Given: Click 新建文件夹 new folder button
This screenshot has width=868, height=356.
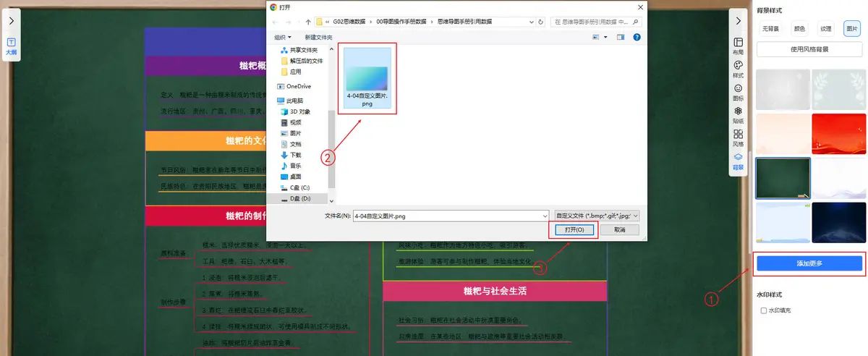Looking at the screenshot, I should click(319, 36).
